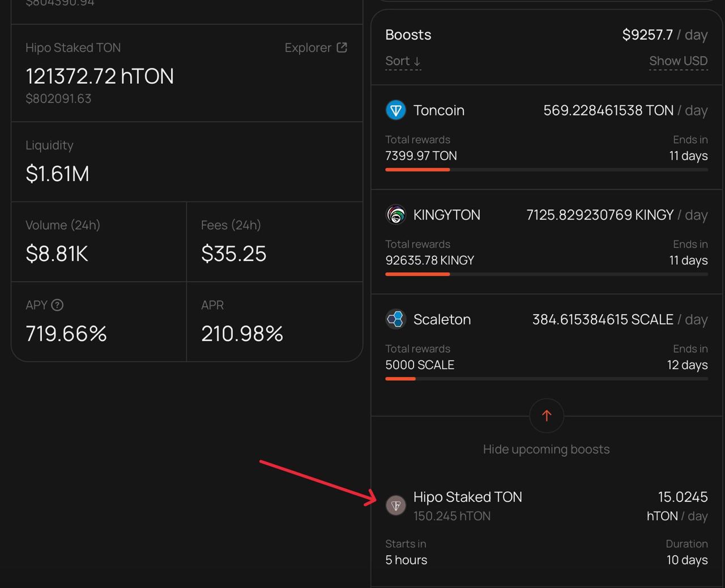This screenshot has width=725, height=588.
Task: Open the Sort dropdown in Boosts
Action: tap(403, 61)
